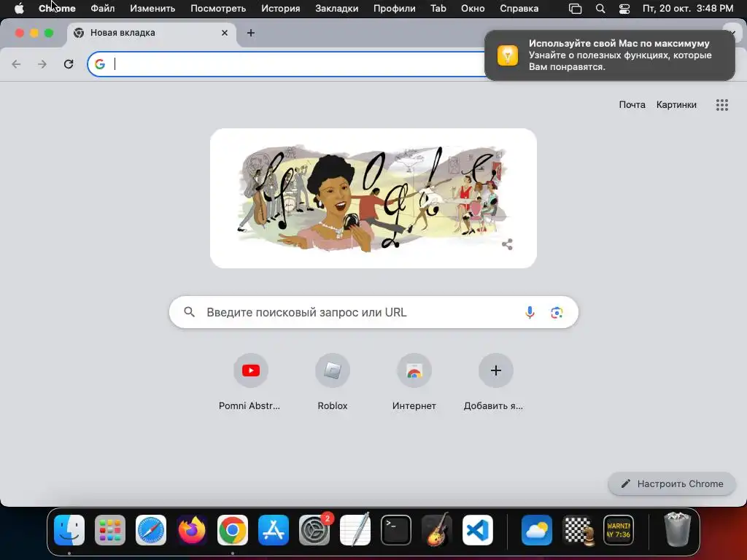Image resolution: width=747 pixels, height=560 pixels.
Task: Go back to the previous page
Action: [16, 64]
